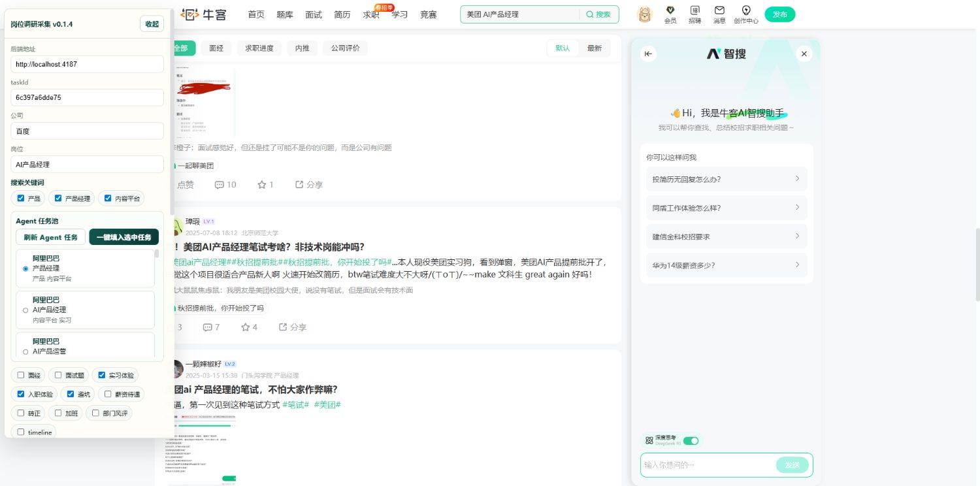Viewport: 980px width, 486px height.
Task: Open the 消息 messages envelope icon
Action: coord(719,14)
